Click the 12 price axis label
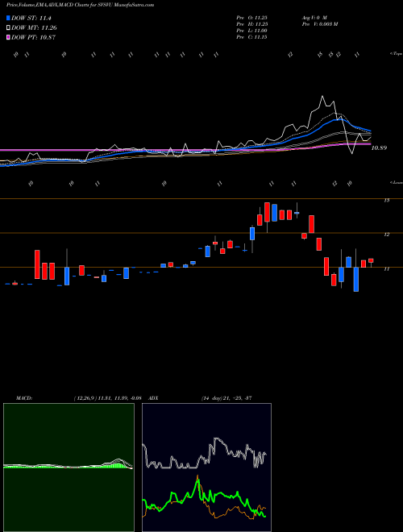The height and width of the screenshot is (532, 403). (x=386, y=235)
